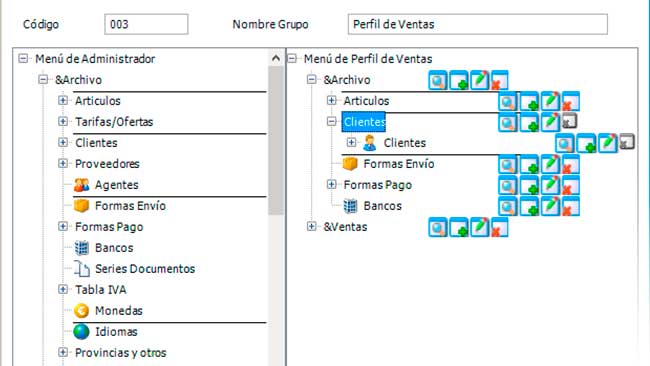Select Idiomas in the Administrador menu

click(x=116, y=332)
